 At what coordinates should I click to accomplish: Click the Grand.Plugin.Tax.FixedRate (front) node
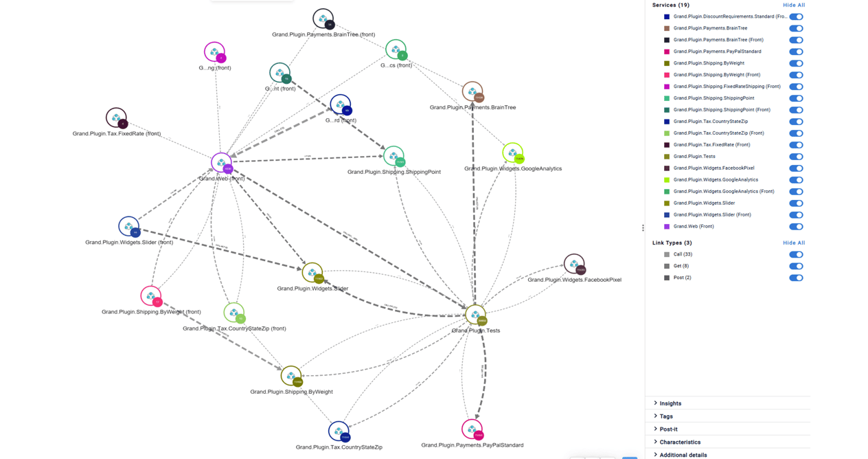116,118
